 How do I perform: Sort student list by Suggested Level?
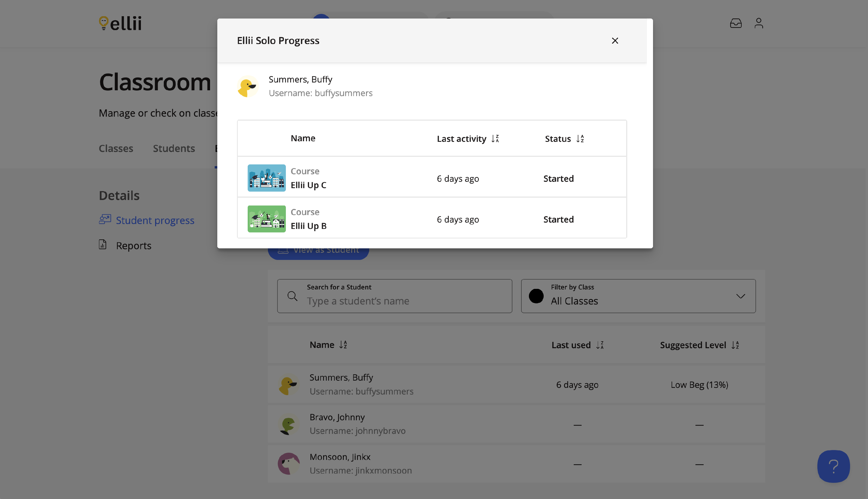pos(735,345)
